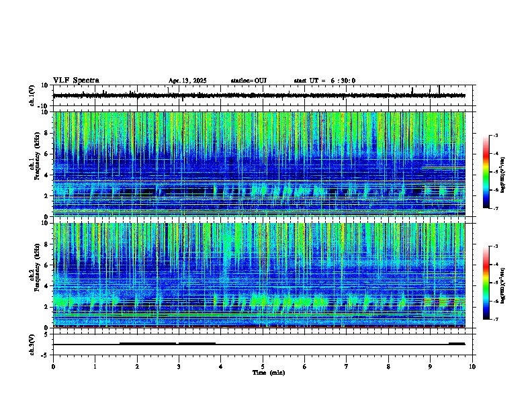
Task: Click the ch.2 spectrogram panel
Action: 259,275
